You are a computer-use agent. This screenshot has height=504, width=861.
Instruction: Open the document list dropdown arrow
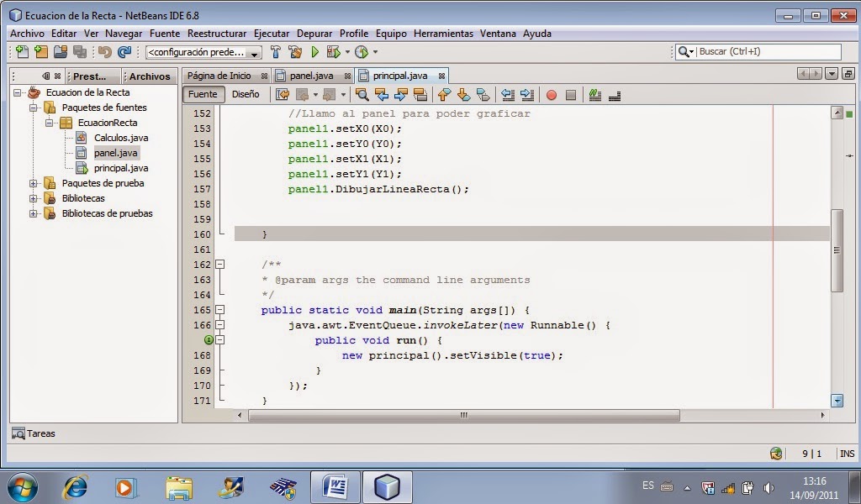click(x=832, y=73)
